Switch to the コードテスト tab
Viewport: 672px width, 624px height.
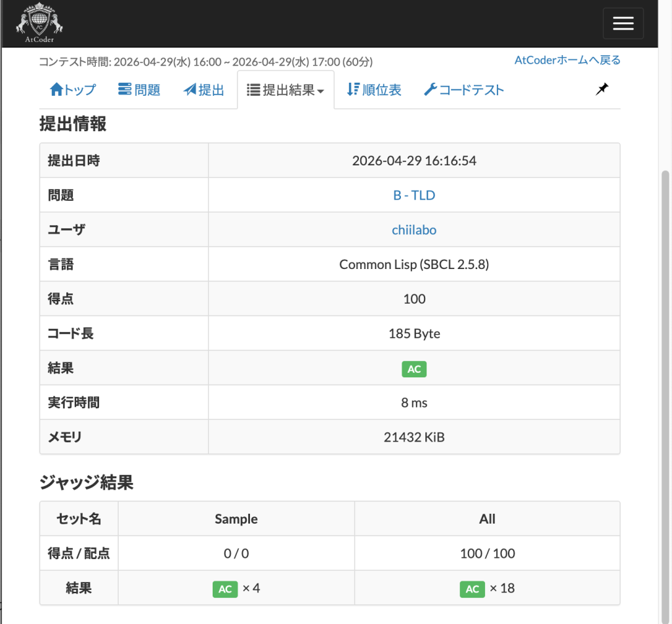pos(463,89)
